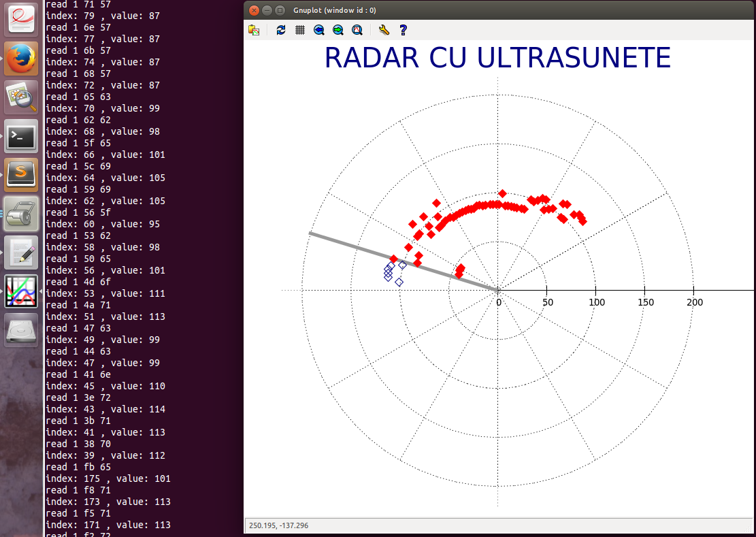Click terminal line 'read 1 fb 65'
The height and width of the screenshot is (537, 756).
(78, 467)
